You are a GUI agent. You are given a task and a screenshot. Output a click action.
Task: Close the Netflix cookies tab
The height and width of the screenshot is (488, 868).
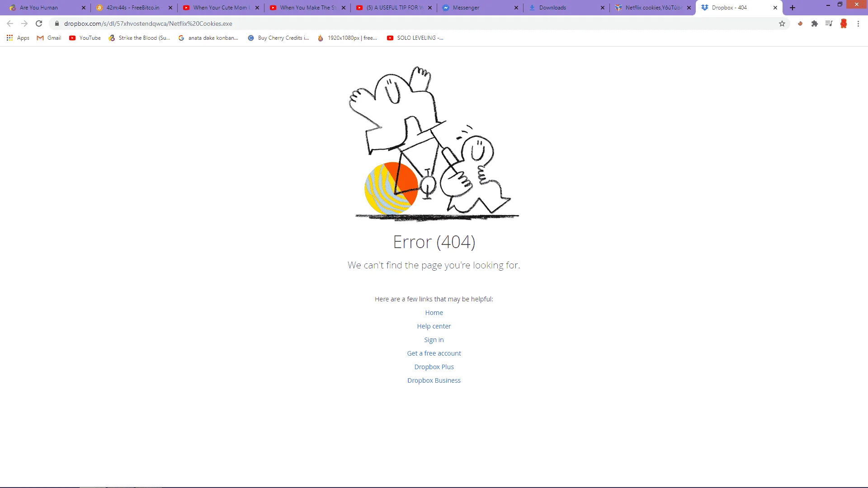[x=689, y=8]
